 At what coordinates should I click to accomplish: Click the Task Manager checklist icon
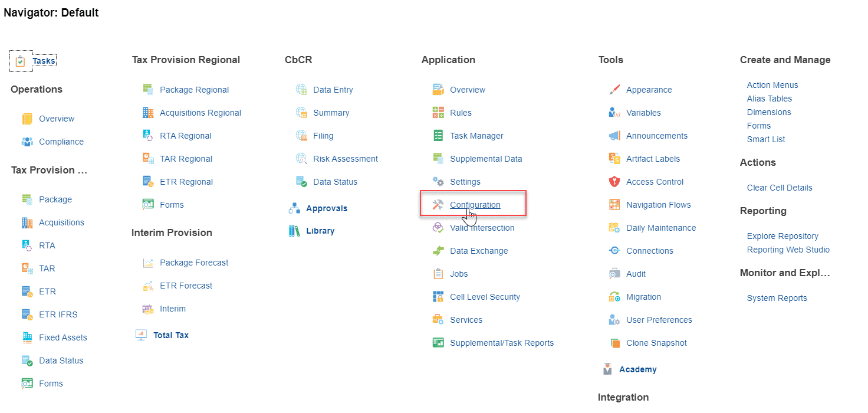(438, 136)
